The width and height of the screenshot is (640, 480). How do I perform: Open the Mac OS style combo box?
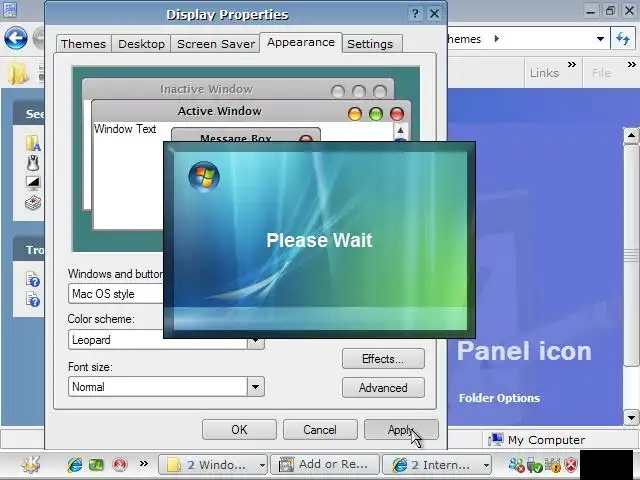click(x=116, y=293)
